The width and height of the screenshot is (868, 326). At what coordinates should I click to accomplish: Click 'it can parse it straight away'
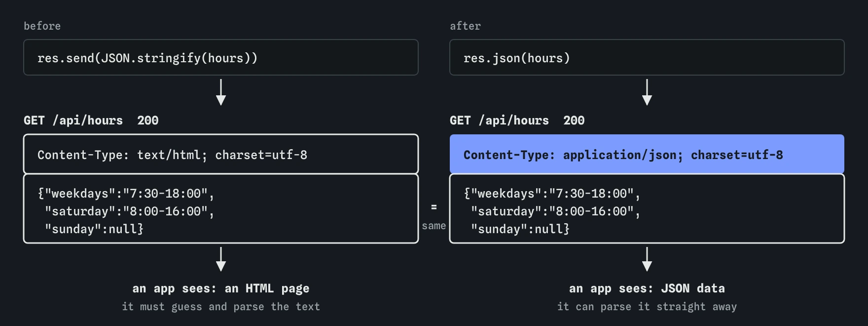tap(647, 307)
